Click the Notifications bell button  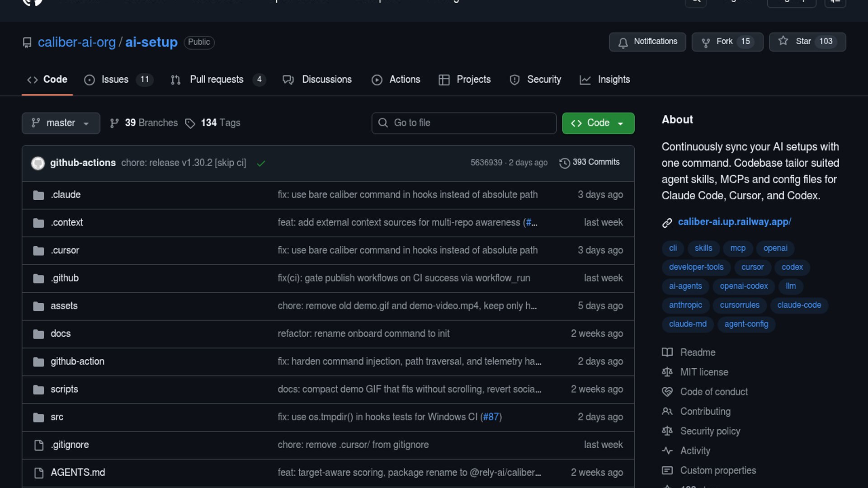(647, 42)
